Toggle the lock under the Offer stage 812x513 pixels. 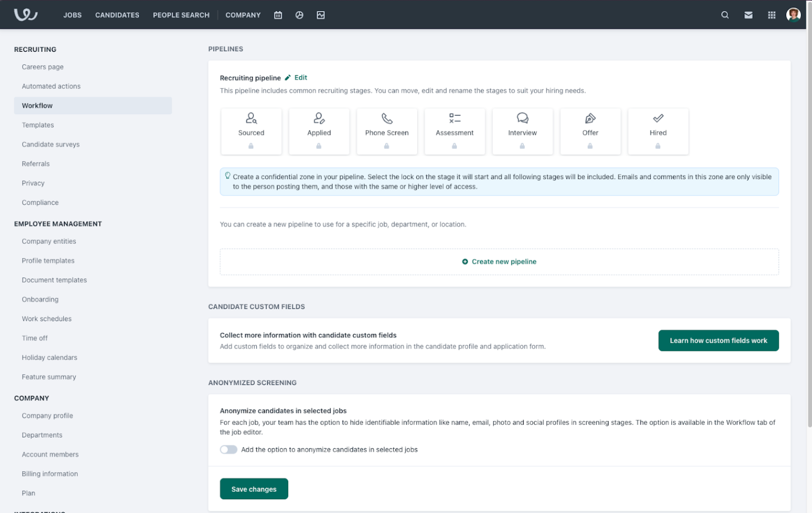pos(590,146)
